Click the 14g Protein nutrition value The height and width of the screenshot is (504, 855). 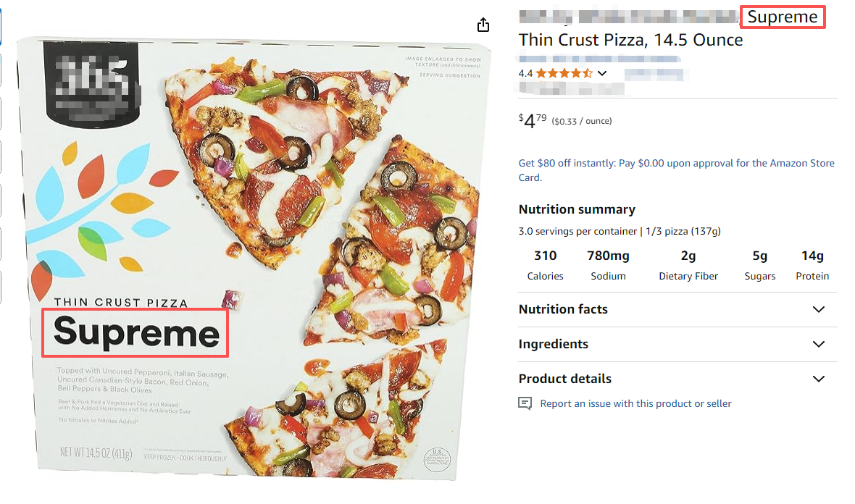click(812, 256)
